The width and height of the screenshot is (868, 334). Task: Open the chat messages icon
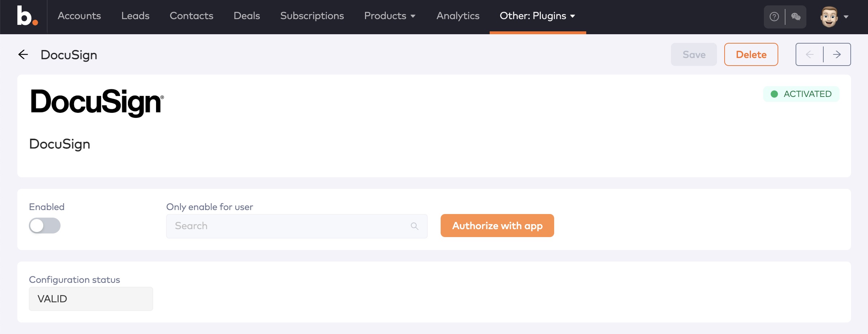pyautogui.click(x=796, y=17)
